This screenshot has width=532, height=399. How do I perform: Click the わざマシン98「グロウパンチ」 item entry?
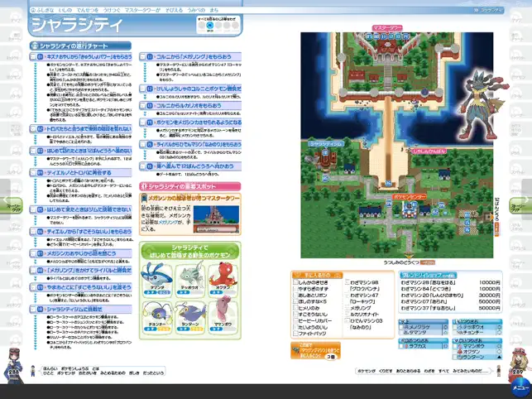(365, 286)
